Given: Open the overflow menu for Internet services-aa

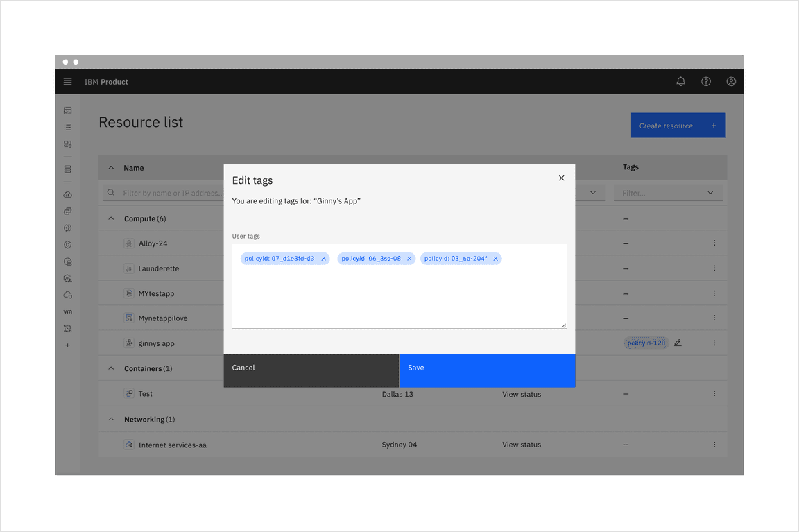Looking at the screenshot, I should 714,444.
